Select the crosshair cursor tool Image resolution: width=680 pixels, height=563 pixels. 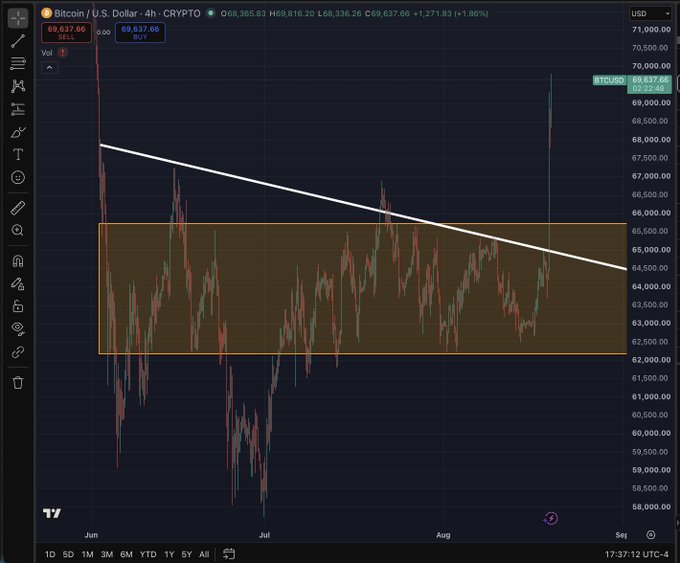click(x=18, y=18)
